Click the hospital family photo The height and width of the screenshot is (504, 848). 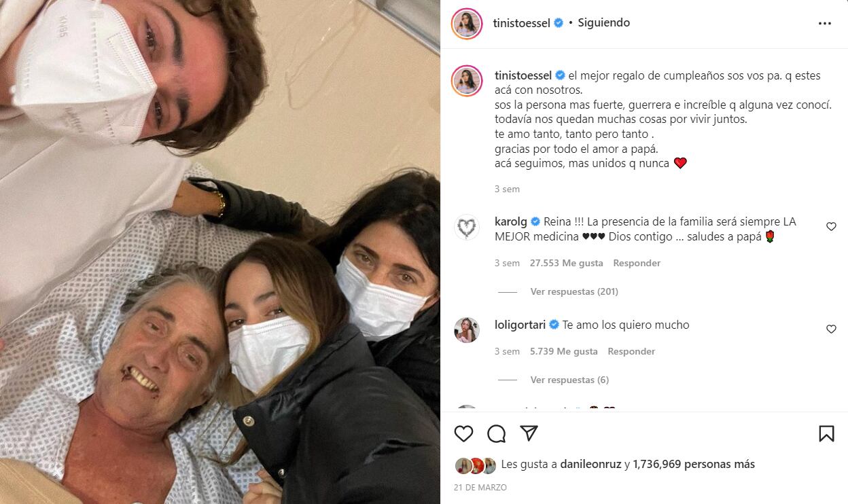(220, 252)
